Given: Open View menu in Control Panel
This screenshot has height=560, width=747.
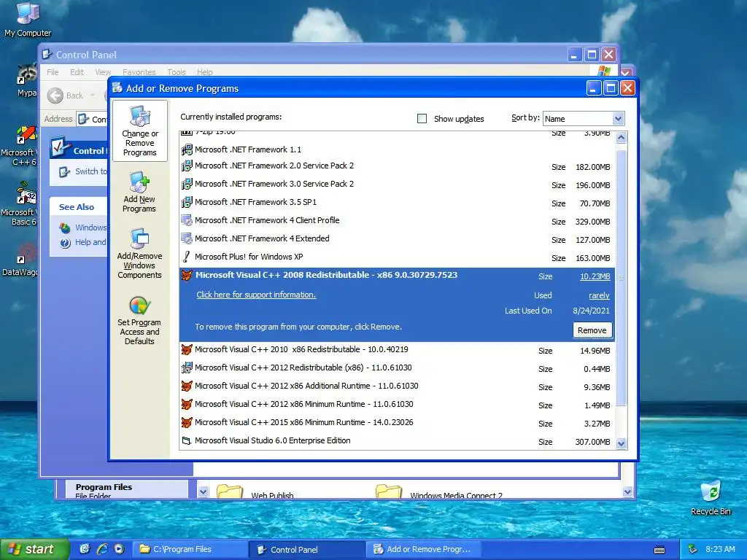Looking at the screenshot, I should pos(103,72).
